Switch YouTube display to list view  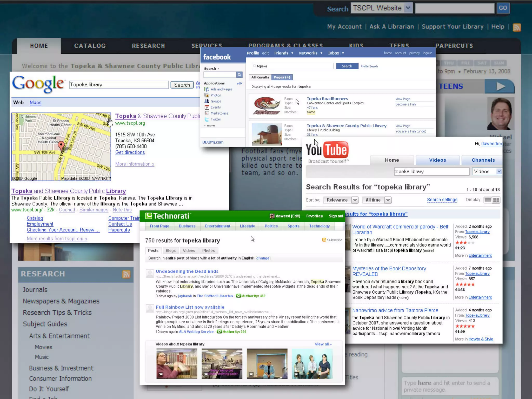[488, 200]
